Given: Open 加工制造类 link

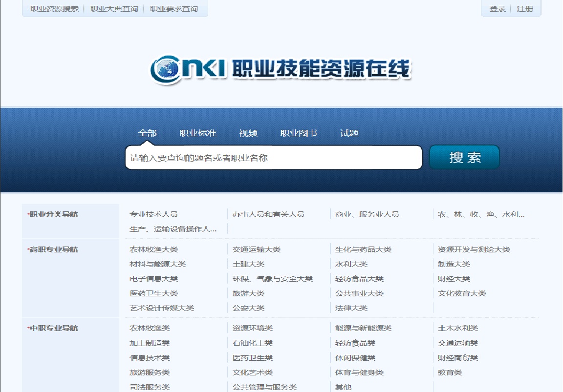Looking at the screenshot, I should (x=150, y=343).
